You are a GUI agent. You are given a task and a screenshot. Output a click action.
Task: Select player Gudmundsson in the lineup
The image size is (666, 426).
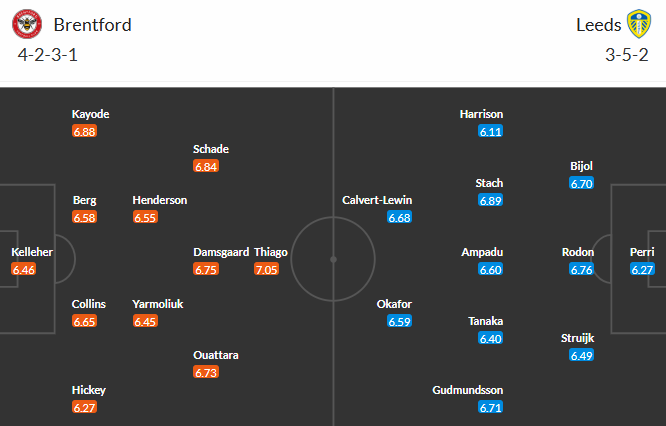[x=468, y=390]
